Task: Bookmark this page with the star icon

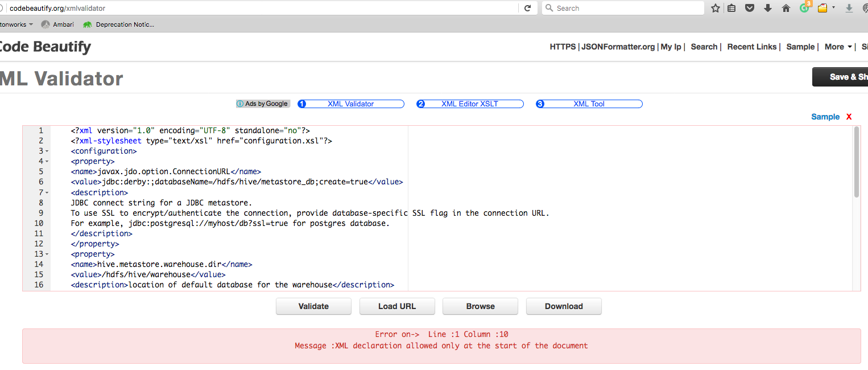Action: (716, 8)
